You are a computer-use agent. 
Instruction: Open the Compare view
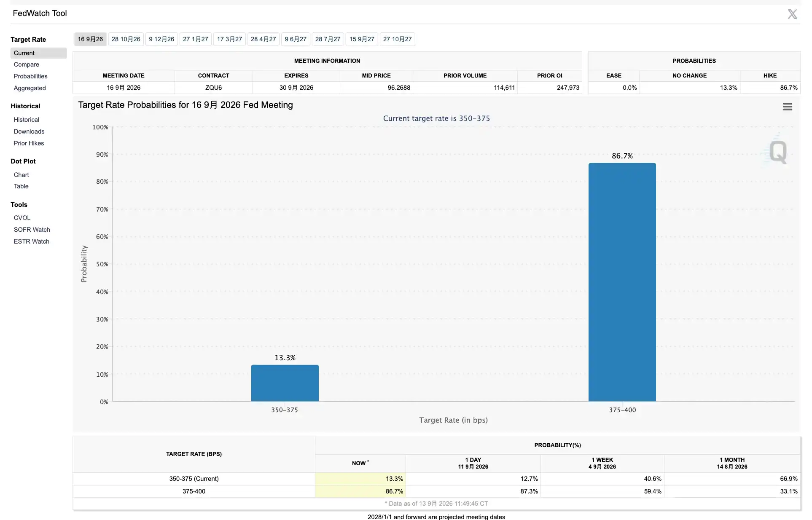point(27,64)
